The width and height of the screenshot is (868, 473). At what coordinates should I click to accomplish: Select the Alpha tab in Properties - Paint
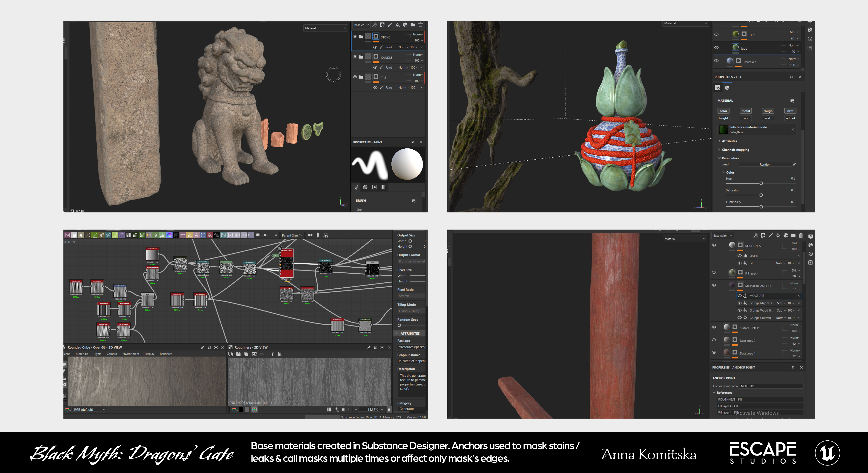click(365, 187)
